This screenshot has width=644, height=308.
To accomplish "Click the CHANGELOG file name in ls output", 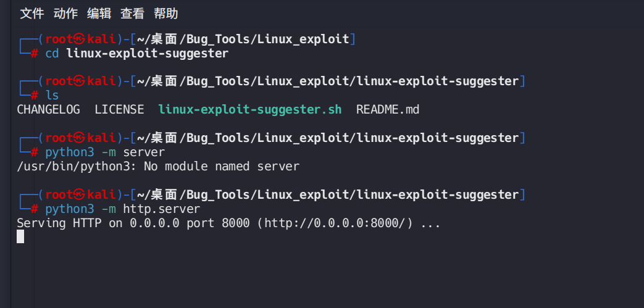I will 48,110.
